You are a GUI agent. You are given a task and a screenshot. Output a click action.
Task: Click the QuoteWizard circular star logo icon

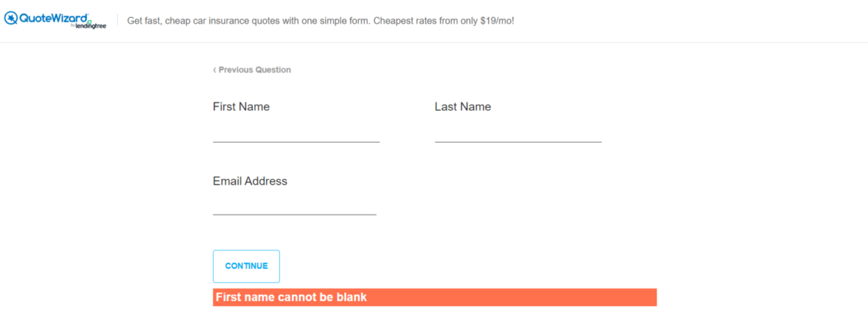pyautogui.click(x=11, y=18)
